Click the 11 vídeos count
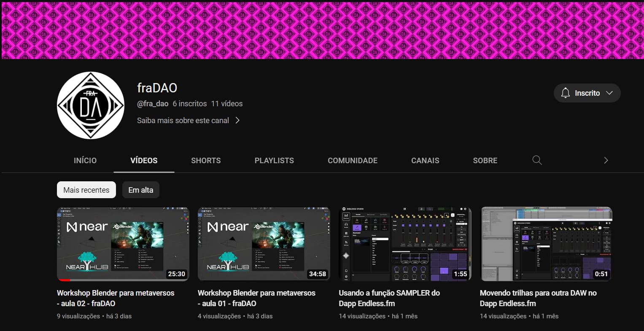 pos(227,103)
